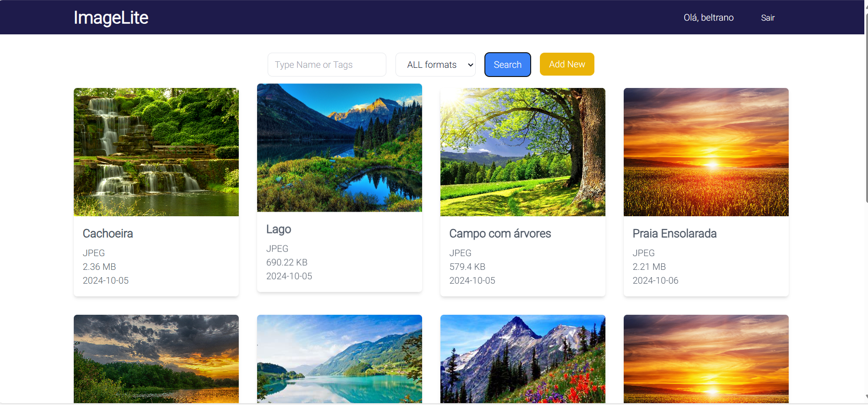Viewport: 868px width, 405px height.
Task: Click the 690.22 KB size text
Action: pos(287,263)
